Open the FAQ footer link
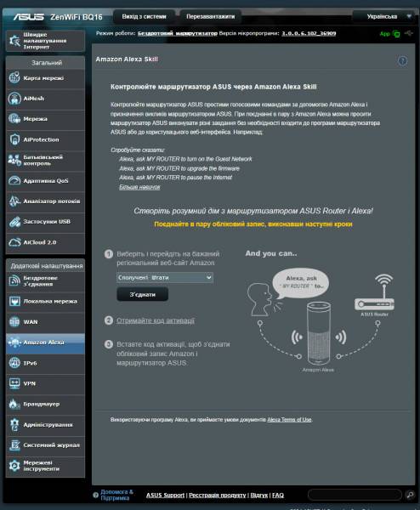The width and height of the screenshot is (420, 510). click(x=278, y=495)
